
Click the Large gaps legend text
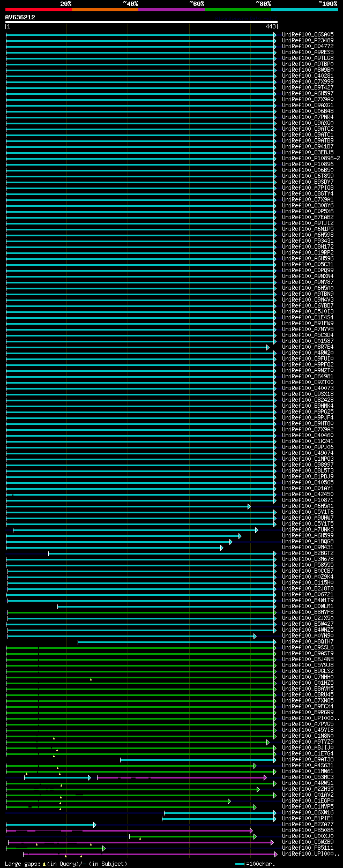66,864
